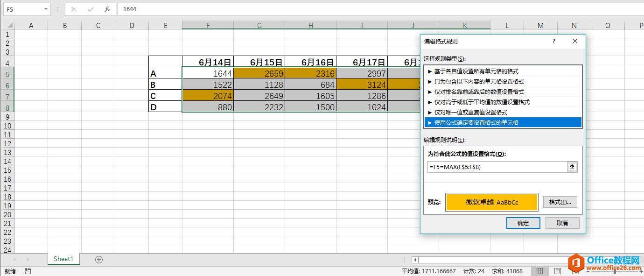This screenshot has height=276, width=644.
Task: Select rule type 仅对排名靠前或靠后的数值设置格式
Action: click(503, 92)
